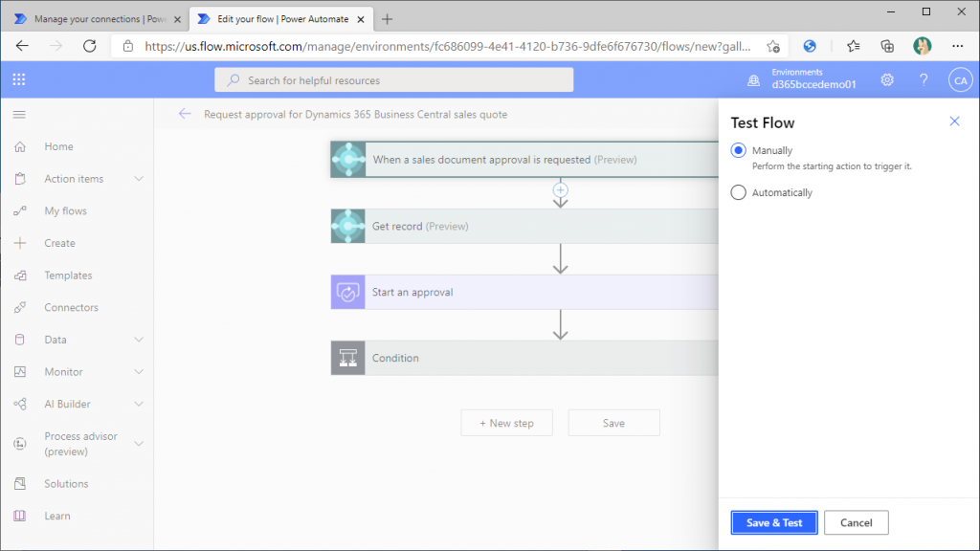Click the + New step button
The width and height of the screenshot is (980, 551).
point(506,423)
